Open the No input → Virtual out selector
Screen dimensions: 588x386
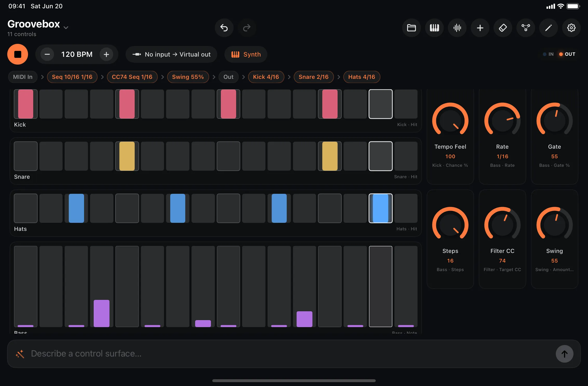pyautogui.click(x=171, y=54)
